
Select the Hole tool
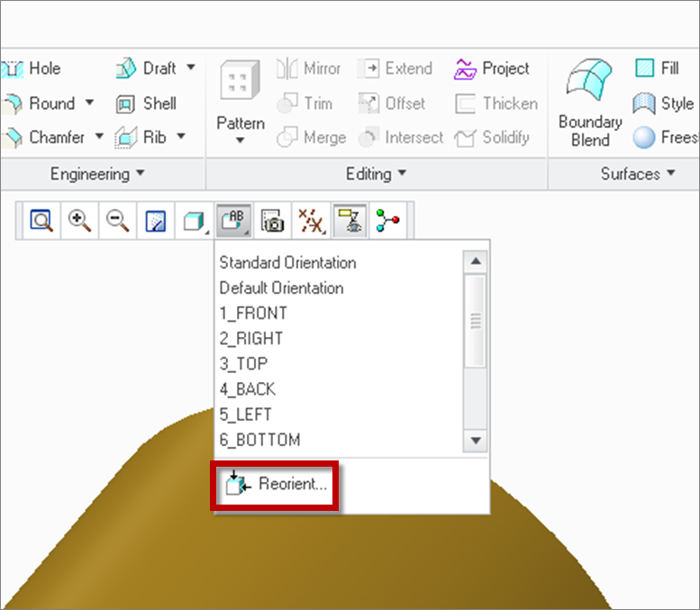tap(32, 68)
